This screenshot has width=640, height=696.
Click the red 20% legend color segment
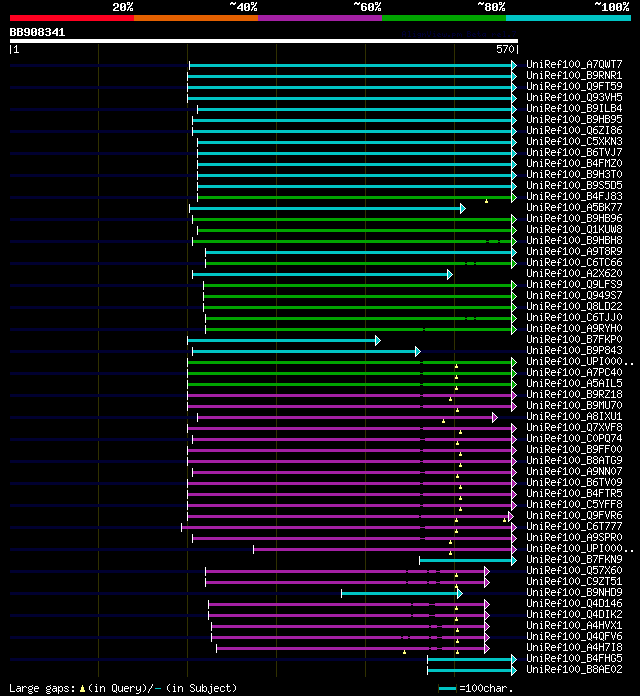click(x=72, y=18)
